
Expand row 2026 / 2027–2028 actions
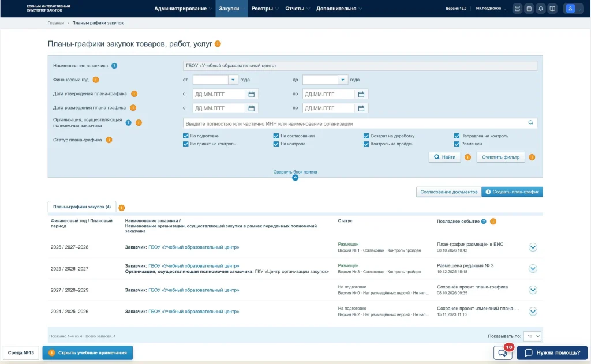[533, 247]
